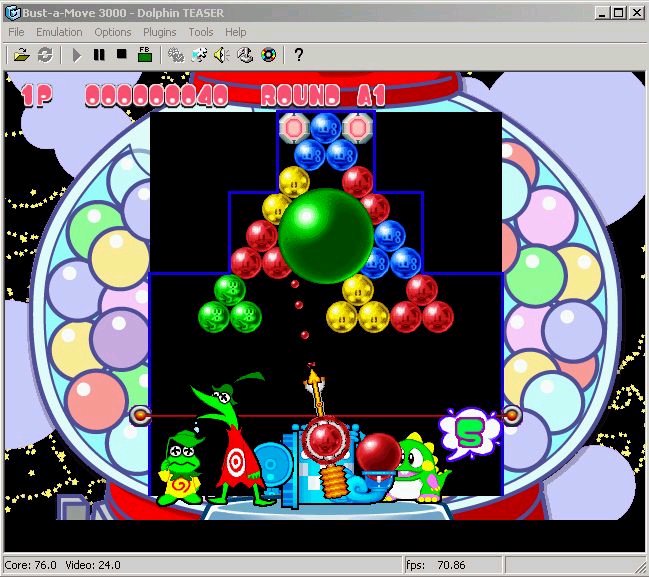Minimize the Dolphin window
The height and width of the screenshot is (577, 649).
[x=602, y=13]
